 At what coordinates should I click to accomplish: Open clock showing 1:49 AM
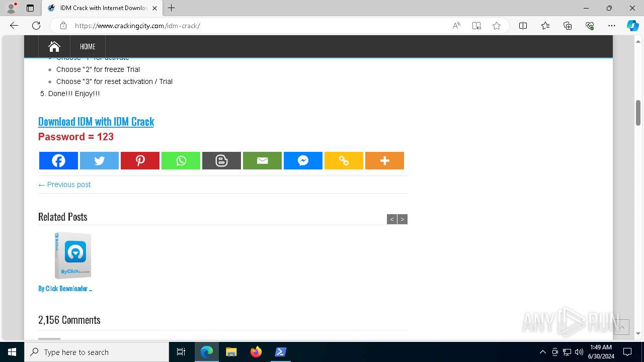point(600,352)
